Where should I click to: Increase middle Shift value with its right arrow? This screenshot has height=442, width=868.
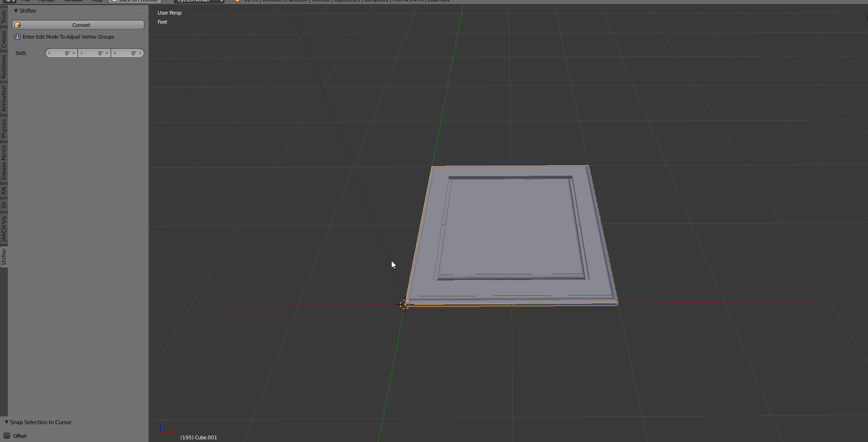click(x=107, y=53)
